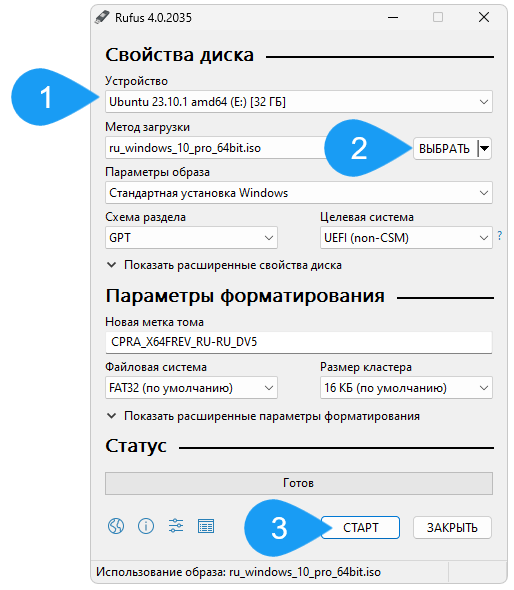The height and width of the screenshot is (590, 514).
Task: Open the Метод загрузки ISO field
Action: (216, 148)
